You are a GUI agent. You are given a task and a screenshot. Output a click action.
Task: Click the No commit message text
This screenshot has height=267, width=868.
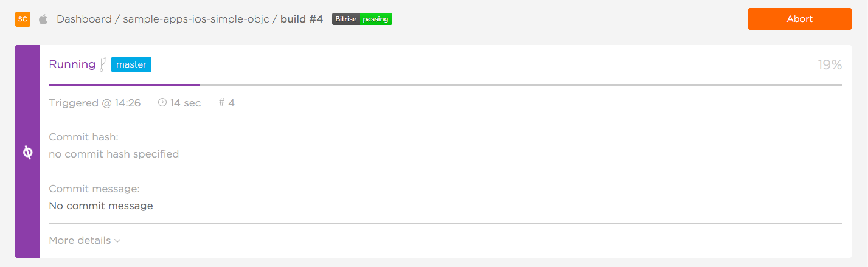pos(101,206)
